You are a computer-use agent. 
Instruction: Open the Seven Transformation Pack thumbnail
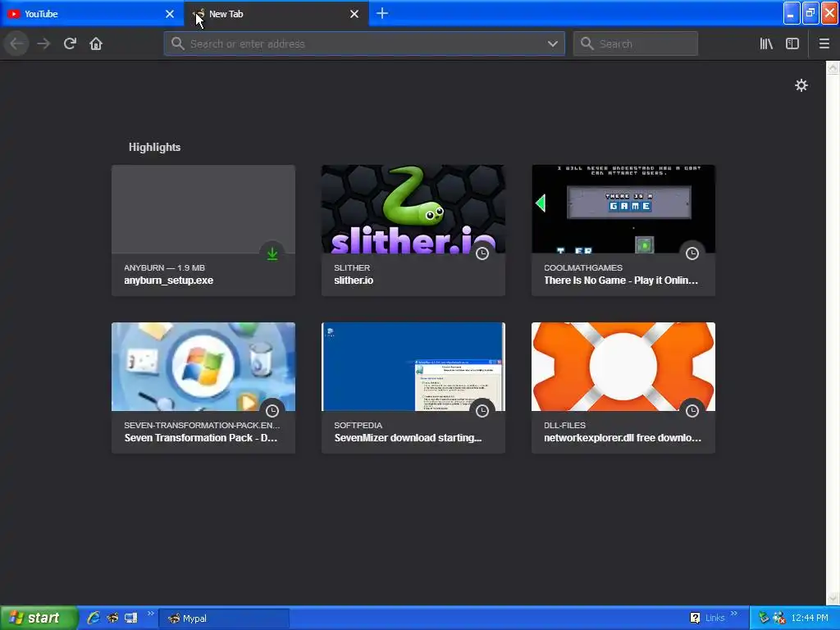[203, 367]
